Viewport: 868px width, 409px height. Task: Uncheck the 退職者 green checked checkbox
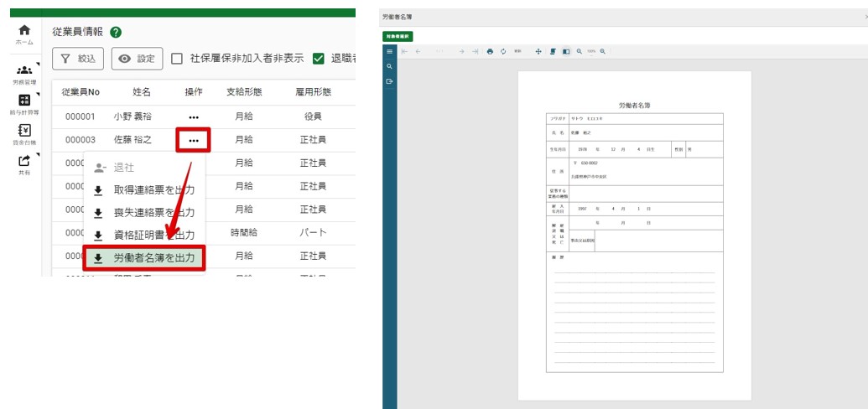(318, 59)
